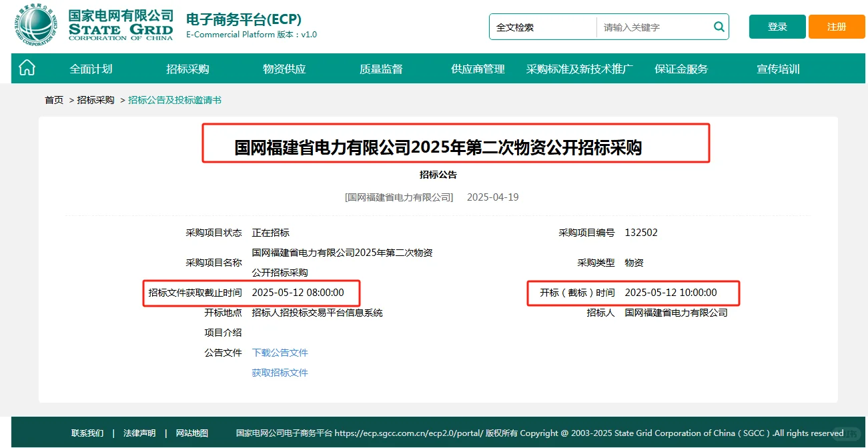Click the 注册 button
868x448 pixels.
click(x=836, y=27)
